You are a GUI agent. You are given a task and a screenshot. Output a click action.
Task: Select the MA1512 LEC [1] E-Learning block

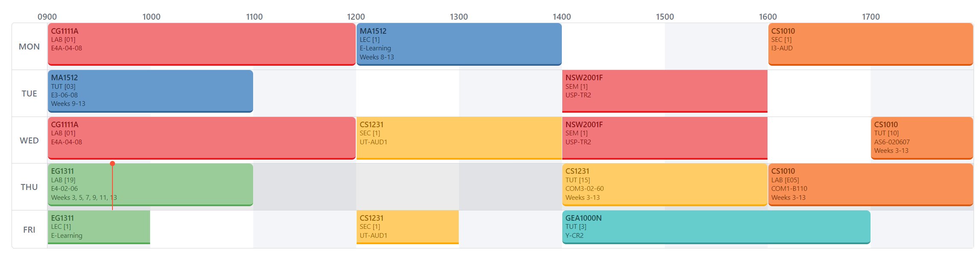coord(459,44)
